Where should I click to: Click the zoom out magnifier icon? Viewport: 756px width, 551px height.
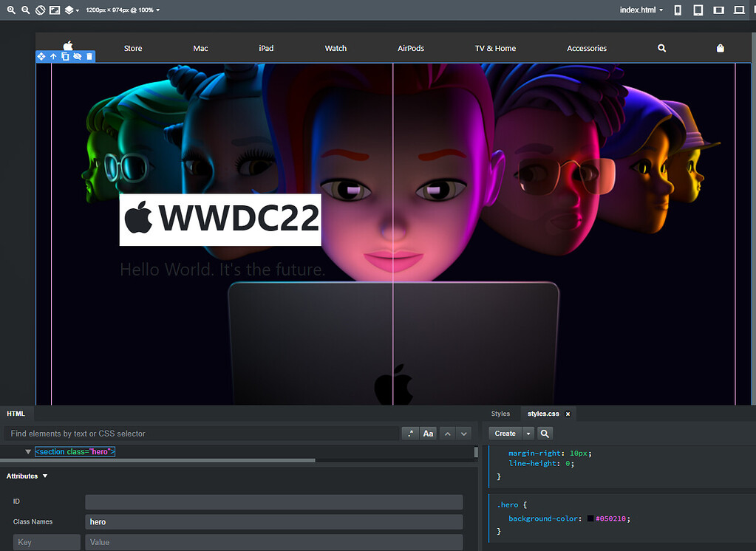tap(26, 10)
